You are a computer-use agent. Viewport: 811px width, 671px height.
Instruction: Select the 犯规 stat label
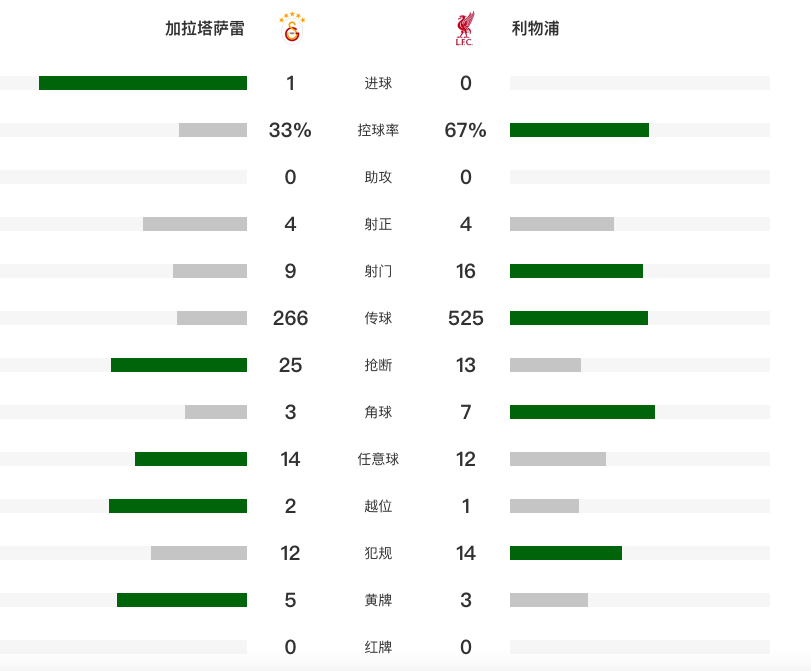click(378, 553)
